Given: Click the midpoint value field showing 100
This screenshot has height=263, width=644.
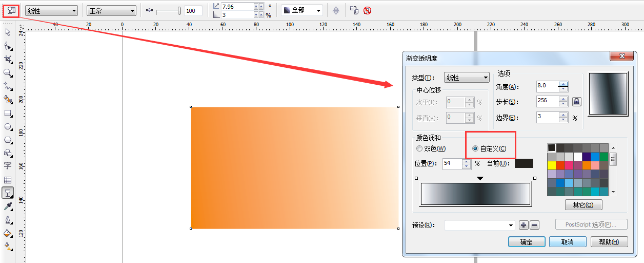Looking at the screenshot, I should pos(193,11).
